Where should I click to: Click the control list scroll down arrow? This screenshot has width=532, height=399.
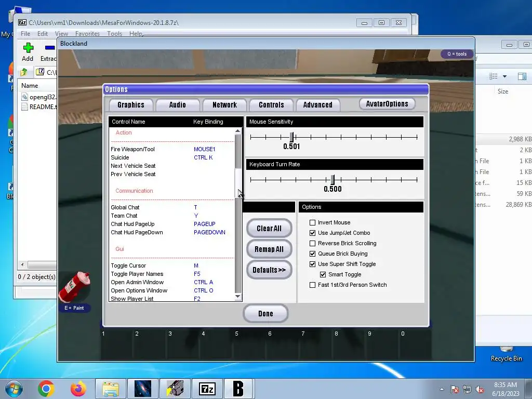238,297
